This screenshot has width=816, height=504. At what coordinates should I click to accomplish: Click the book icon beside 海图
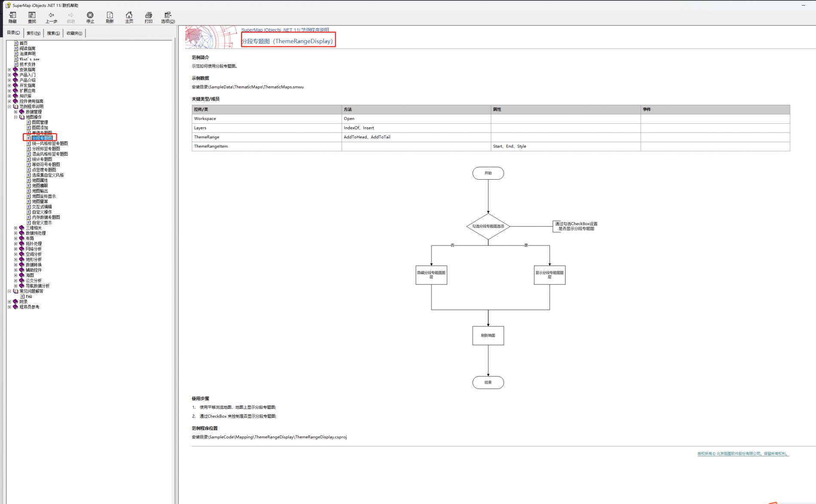pos(22,275)
